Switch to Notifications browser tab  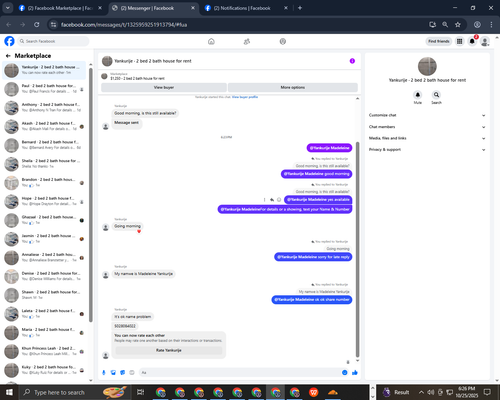246,8
